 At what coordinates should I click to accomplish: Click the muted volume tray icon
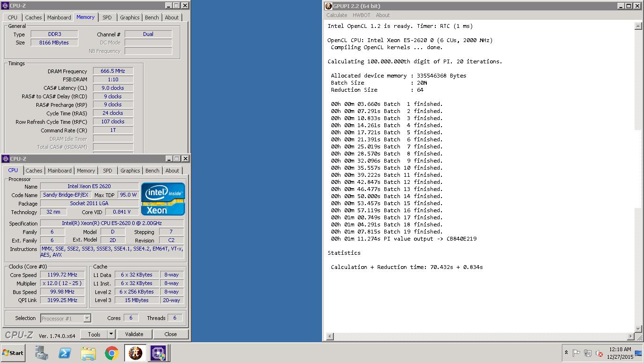coord(599,353)
